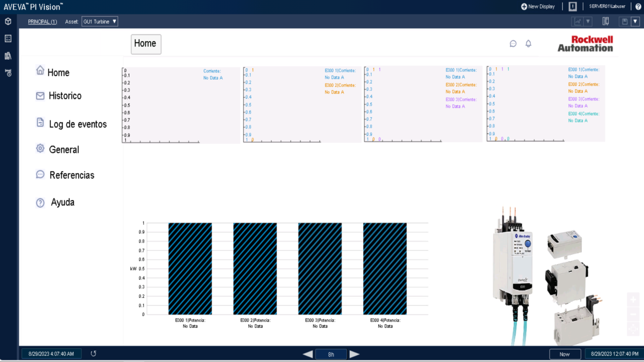
Task: Shift time range backward with left arrow
Action: point(308,354)
